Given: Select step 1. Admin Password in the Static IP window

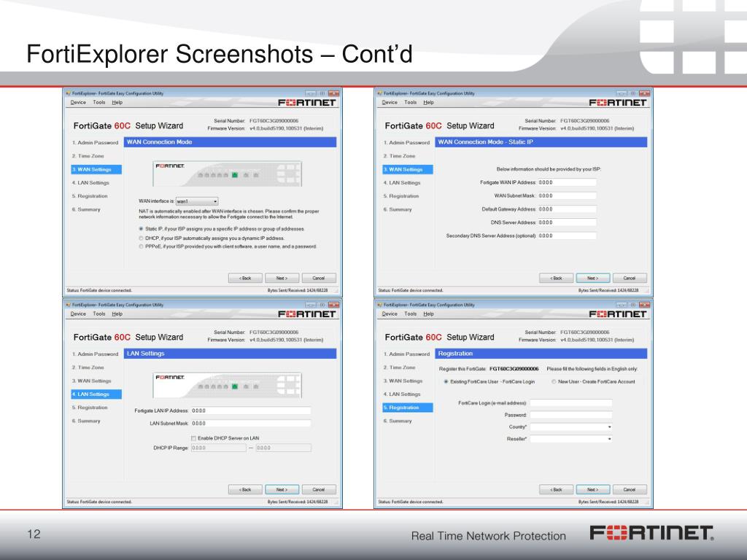Looking at the screenshot, I should coord(407,143).
